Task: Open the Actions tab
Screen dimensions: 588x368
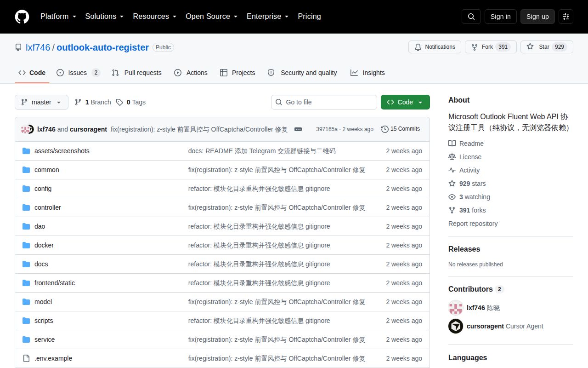Action: [191, 73]
